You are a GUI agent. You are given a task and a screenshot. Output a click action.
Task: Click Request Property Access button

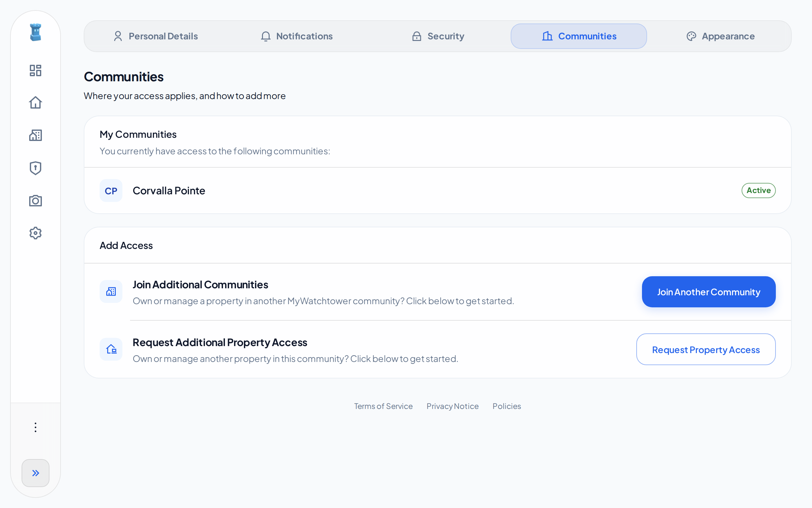pos(706,350)
